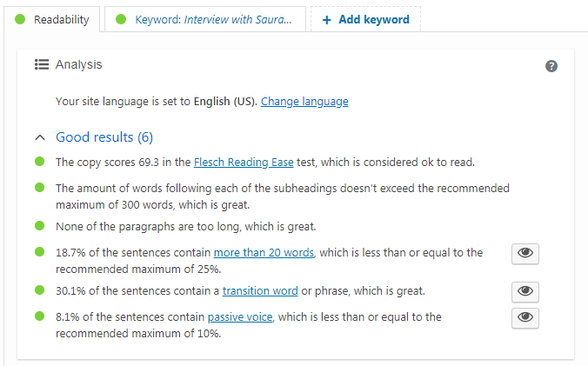588x366 pixels.
Task: Open the Change language link
Action: tap(304, 102)
